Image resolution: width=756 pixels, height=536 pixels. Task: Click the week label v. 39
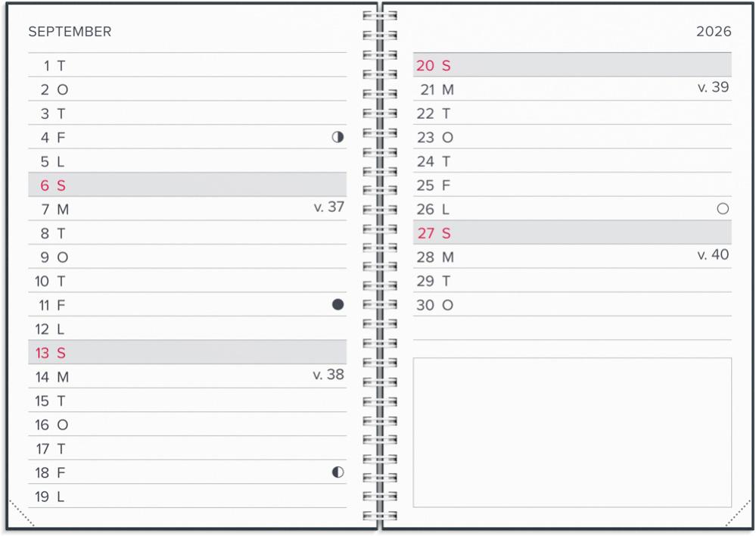click(x=713, y=87)
